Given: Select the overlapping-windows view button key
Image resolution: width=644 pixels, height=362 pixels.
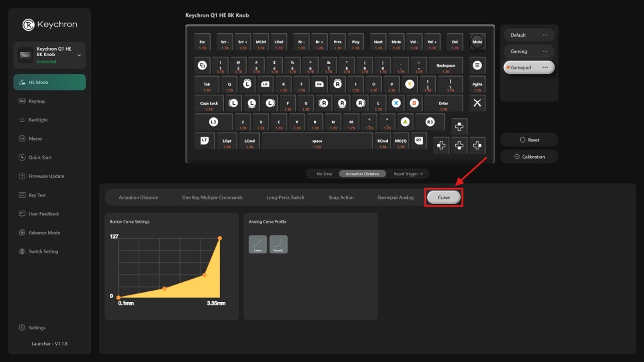Looking at the screenshot, I should tap(202, 65).
